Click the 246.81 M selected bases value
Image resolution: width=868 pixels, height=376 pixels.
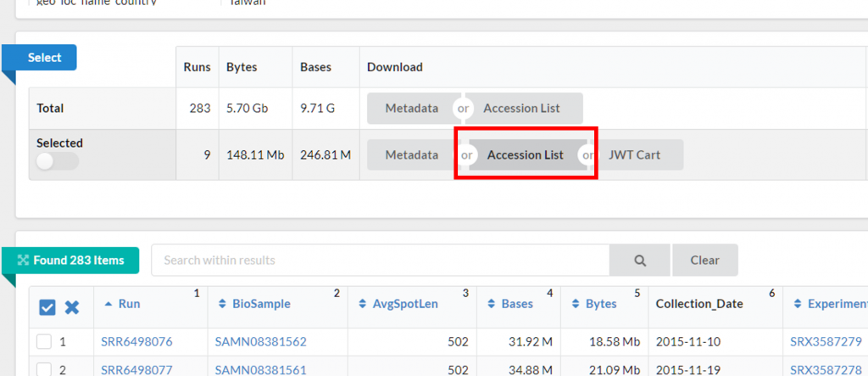[325, 154]
